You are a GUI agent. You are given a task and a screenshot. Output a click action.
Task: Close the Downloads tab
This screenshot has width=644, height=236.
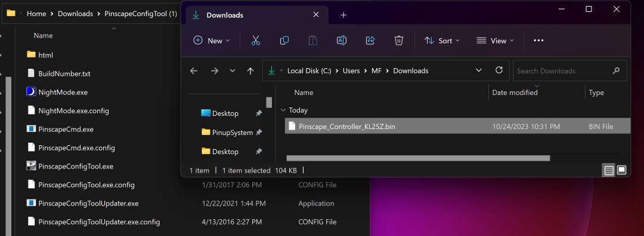pos(316,15)
